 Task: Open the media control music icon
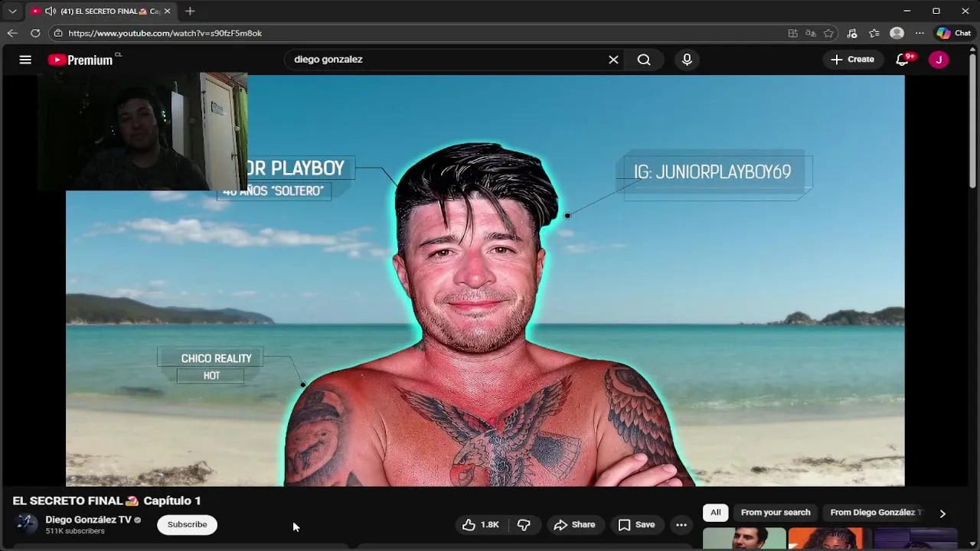pyautogui.click(x=852, y=34)
